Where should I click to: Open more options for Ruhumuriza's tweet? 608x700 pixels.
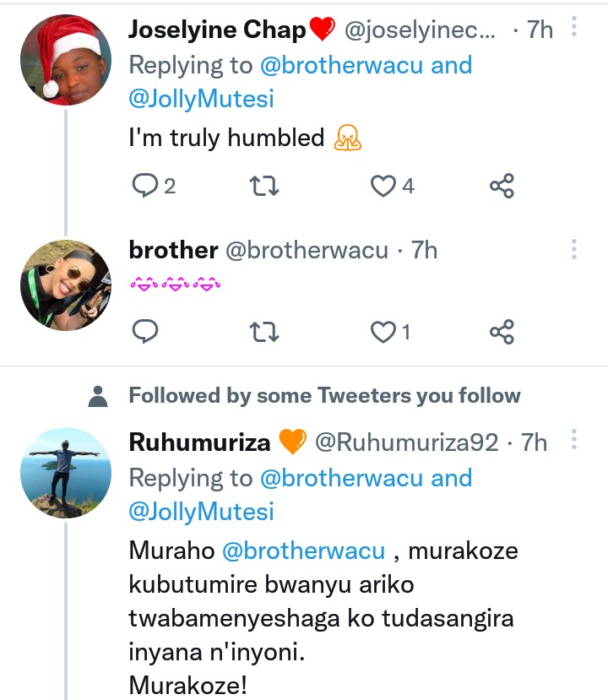(573, 440)
